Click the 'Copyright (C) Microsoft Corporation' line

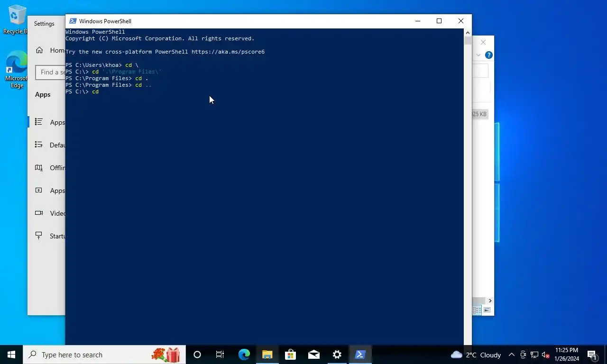coord(160,38)
